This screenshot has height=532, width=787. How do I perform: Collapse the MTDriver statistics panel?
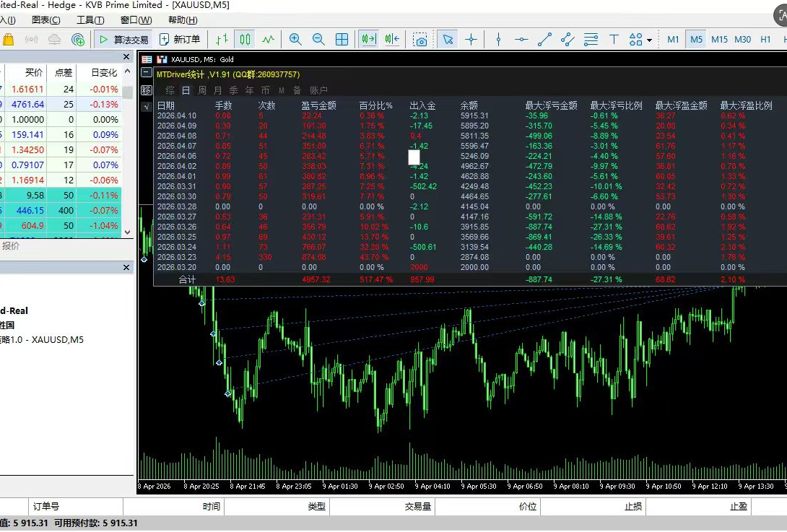(147, 74)
